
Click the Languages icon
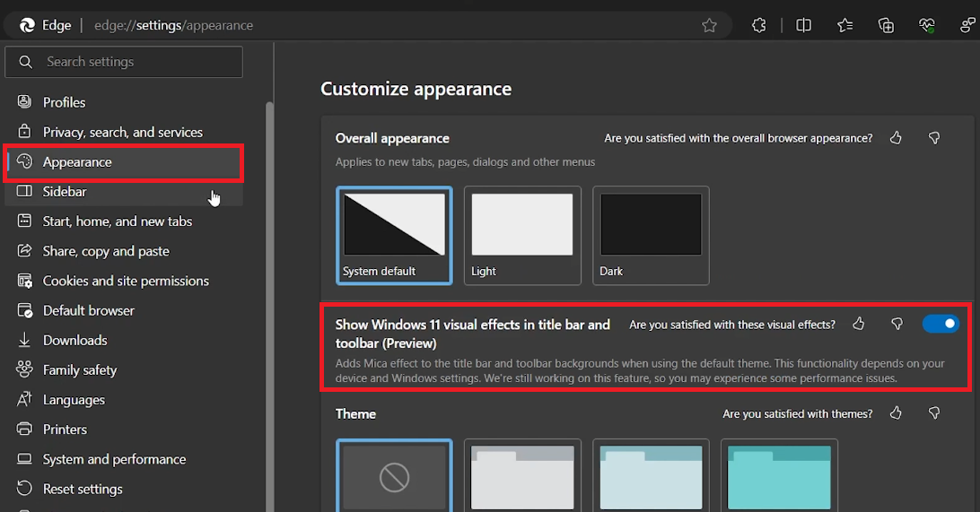coord(24,399)
